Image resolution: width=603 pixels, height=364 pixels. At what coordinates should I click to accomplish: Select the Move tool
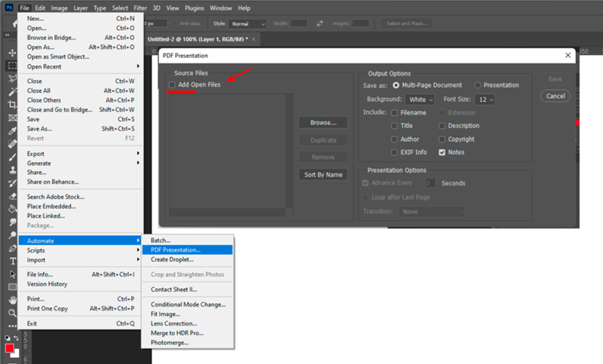click(x=12, y=53)
